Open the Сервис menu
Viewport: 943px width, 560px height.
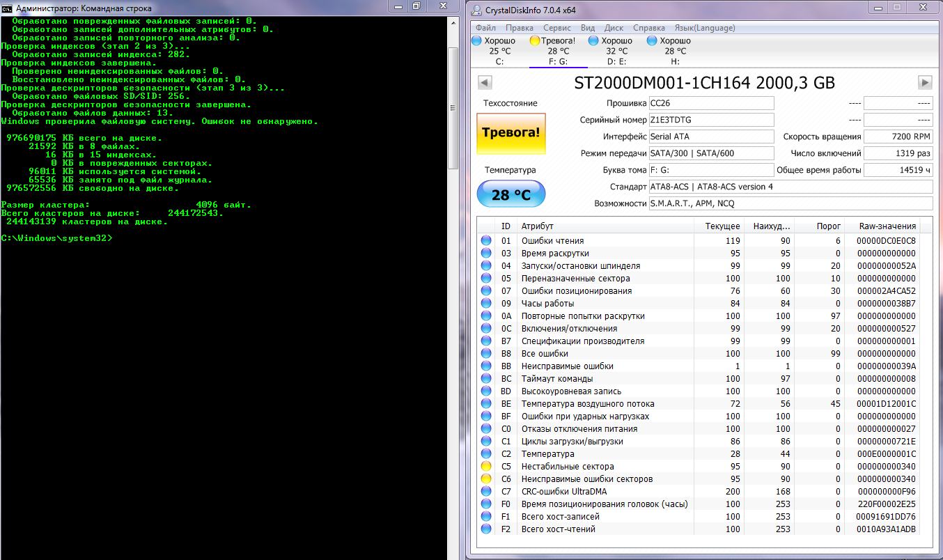point(556,28)
